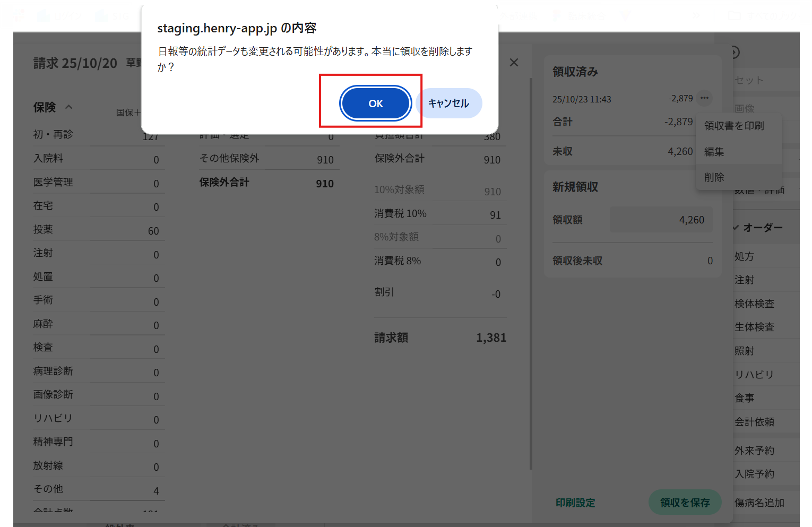Click the 割引 label
The width and height of the screenshot is (812, 527).
(384, 292)
